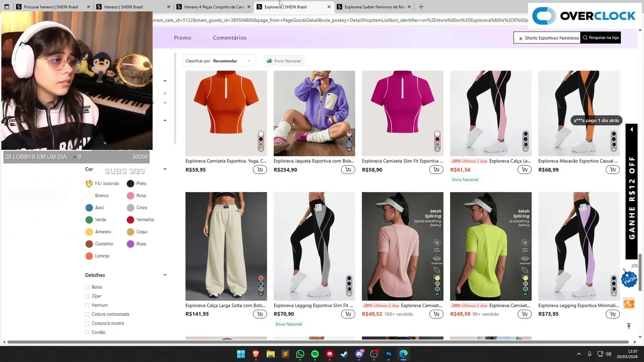
Task: Check the Costura à mostra filter
Action: click(88, 323)
